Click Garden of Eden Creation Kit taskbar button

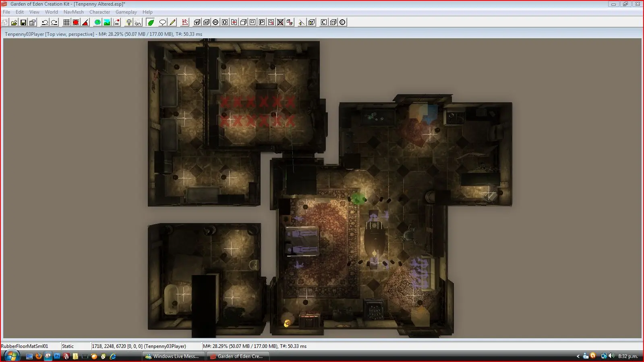coord(238,356)
